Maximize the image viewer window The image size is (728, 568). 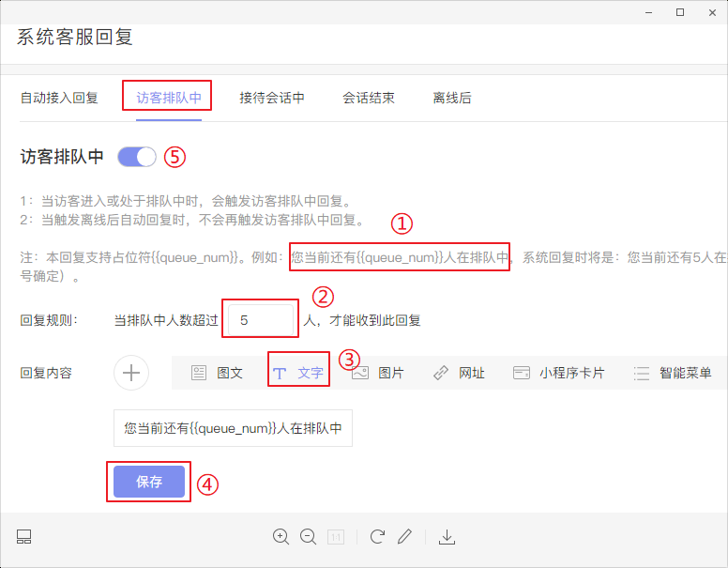680,12
